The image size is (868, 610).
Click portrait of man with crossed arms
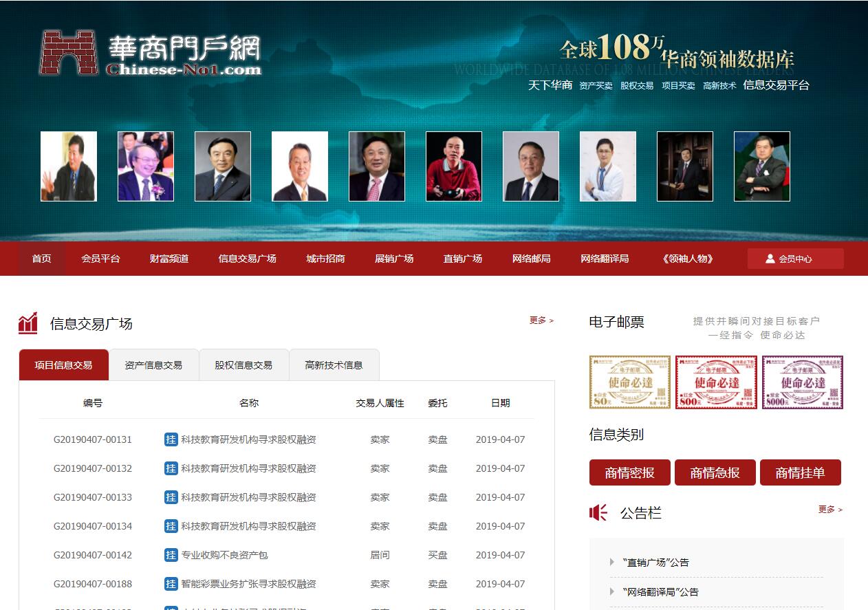tap(762, 166)
